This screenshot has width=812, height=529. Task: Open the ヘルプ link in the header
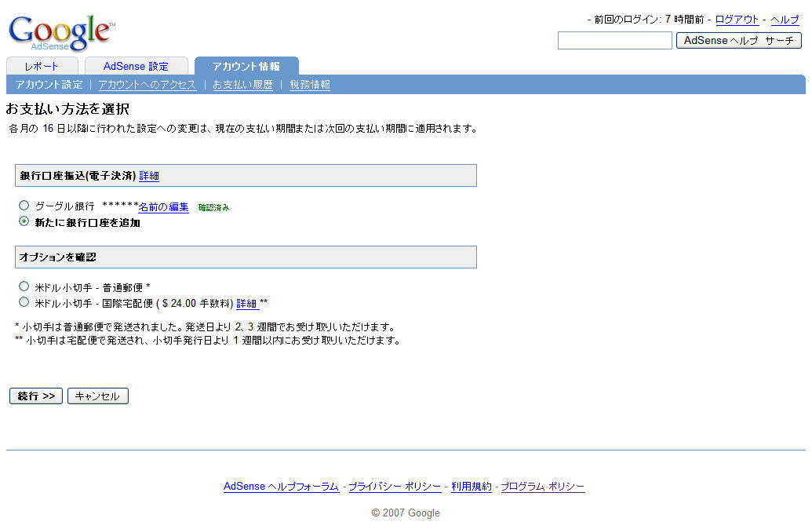(785, 20)
